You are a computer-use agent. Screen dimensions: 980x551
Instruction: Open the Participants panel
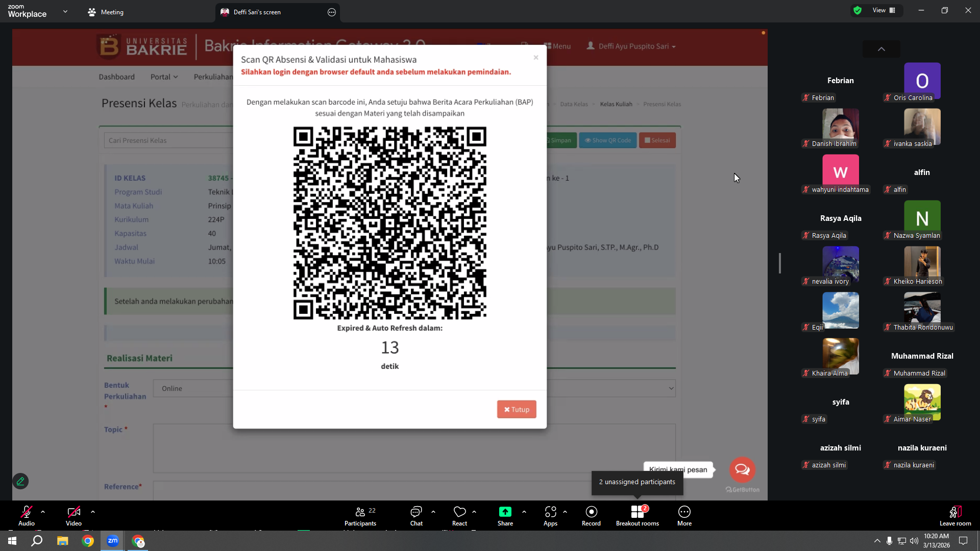[360, 515]
